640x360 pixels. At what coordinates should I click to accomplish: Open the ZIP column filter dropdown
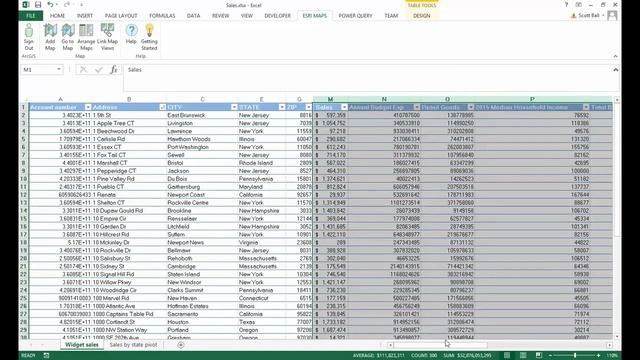click(309, 107)
